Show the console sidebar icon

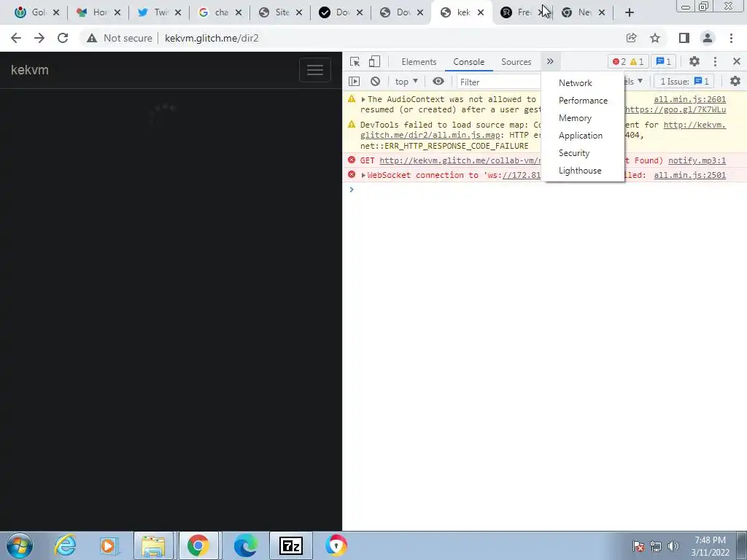click(354, 82)
